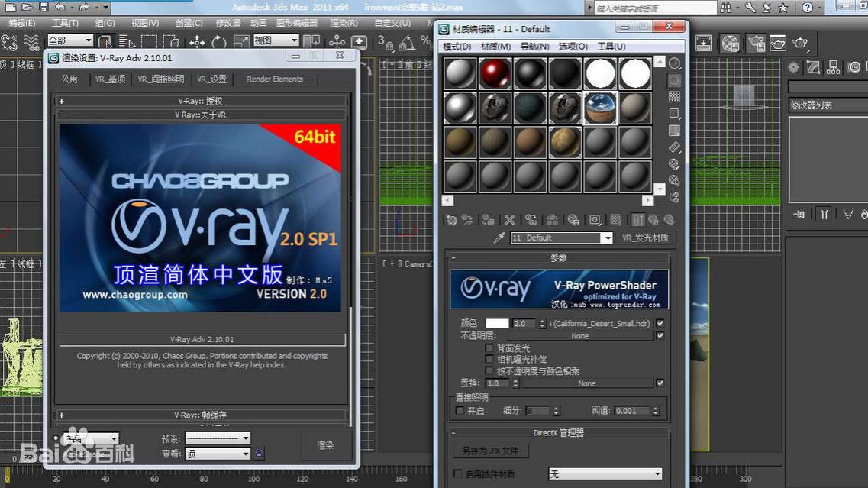
Task: Click the render teapot icon in main toolbar
Action: 800,42
